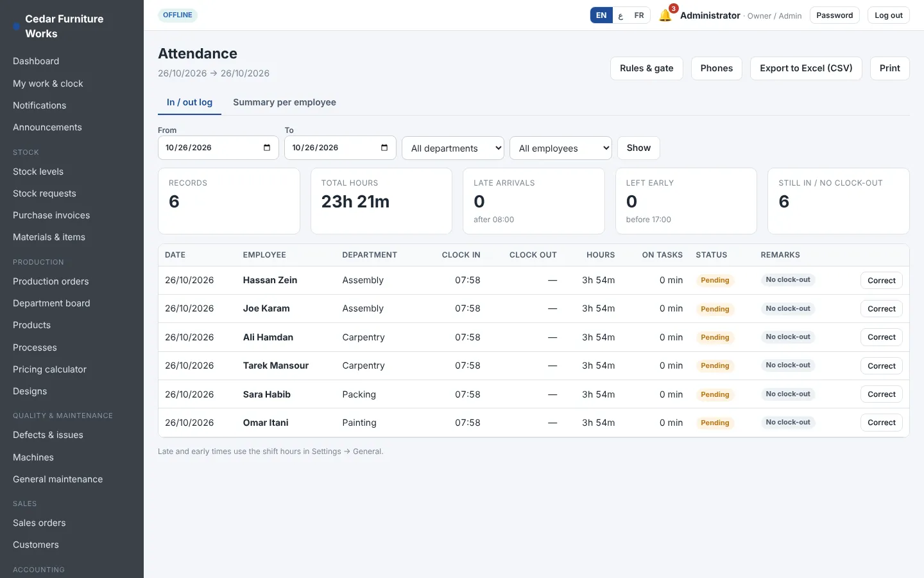Click the From date input field
Viewport: 924px width, 578px height.
pyautogui.click(x=218, y=148)
